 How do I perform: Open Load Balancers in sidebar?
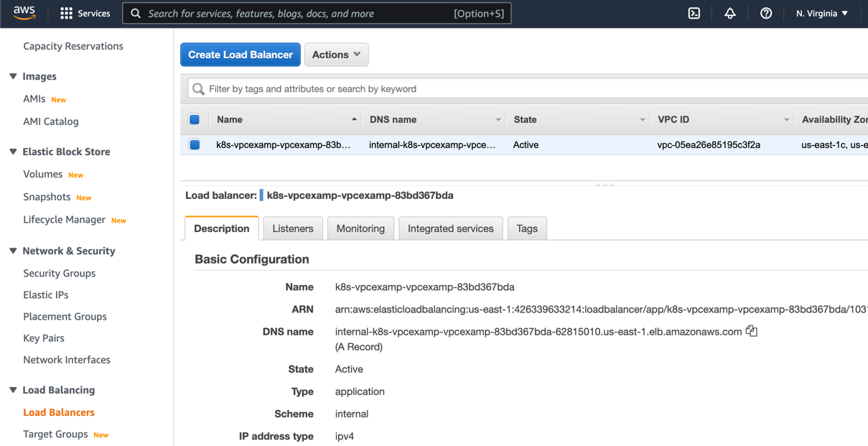click(x=59, y=412)
